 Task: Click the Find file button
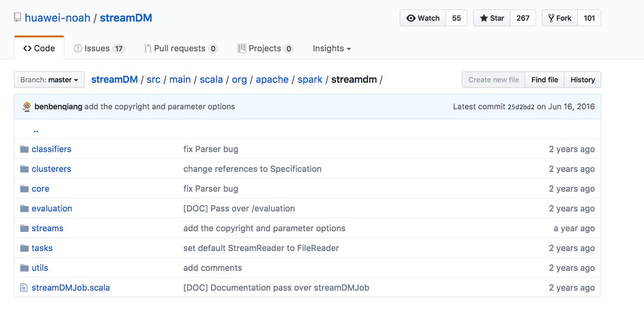[x=545, y=80]
